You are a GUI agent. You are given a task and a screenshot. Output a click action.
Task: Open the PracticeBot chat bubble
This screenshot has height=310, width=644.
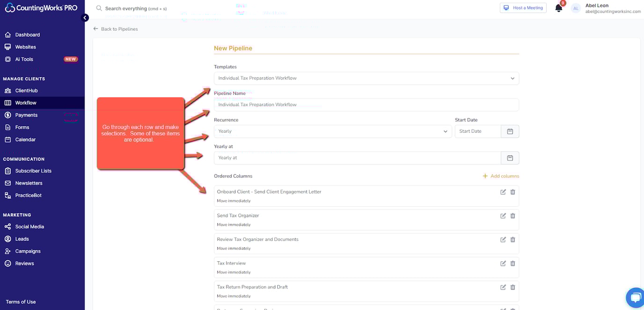(635, 298)
